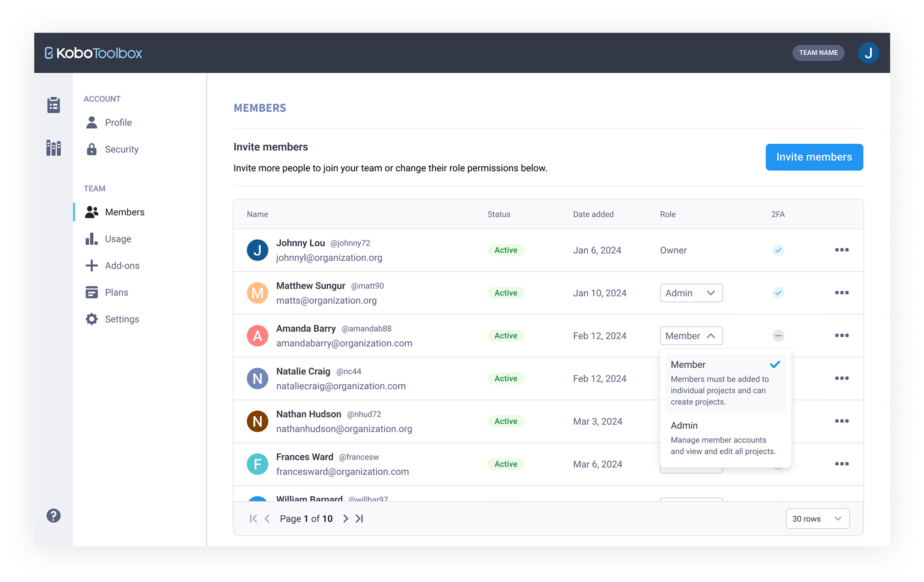Collapse Amanda Barry's Member role dropdown
This screenshot has height=582, width=924.
(x=691, y=336)
